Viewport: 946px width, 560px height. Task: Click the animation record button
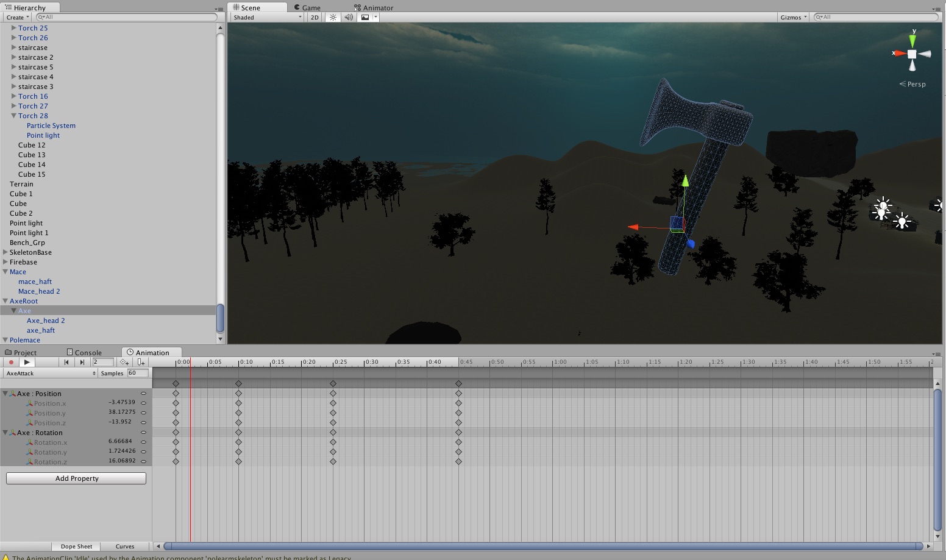[x=11, y=362]
